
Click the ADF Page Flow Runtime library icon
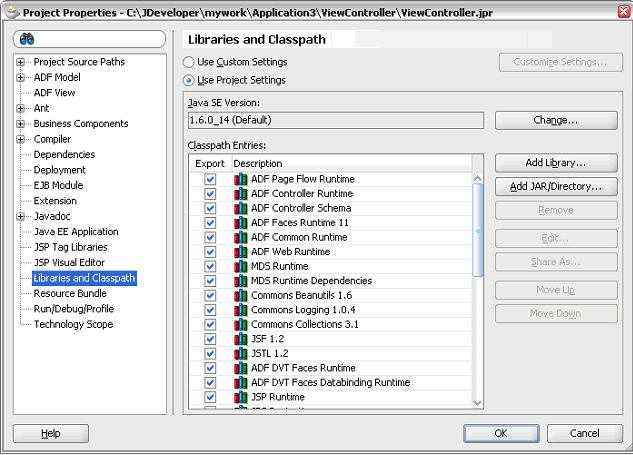[x=240, y=179]
